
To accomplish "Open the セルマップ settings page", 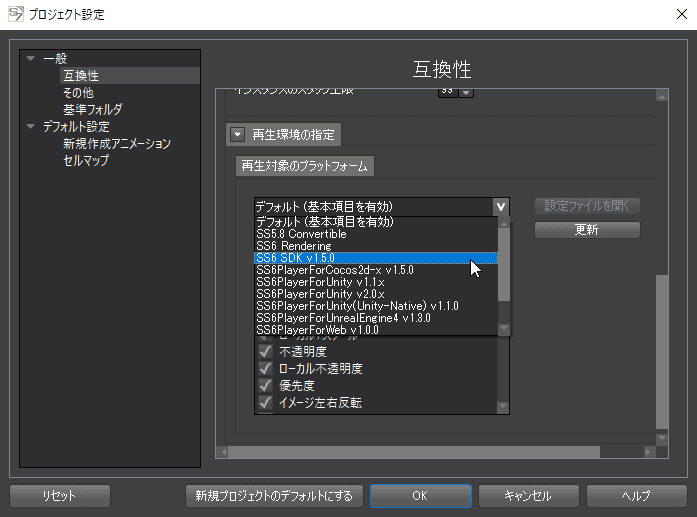I will (86, 160).
